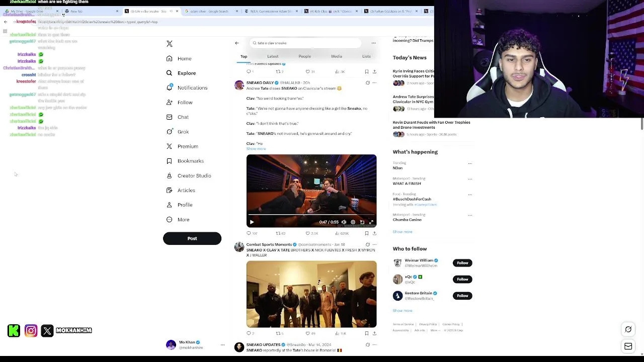The image size is (644, 362).
Task: Switch to the Media search tab
Action: 337,56
